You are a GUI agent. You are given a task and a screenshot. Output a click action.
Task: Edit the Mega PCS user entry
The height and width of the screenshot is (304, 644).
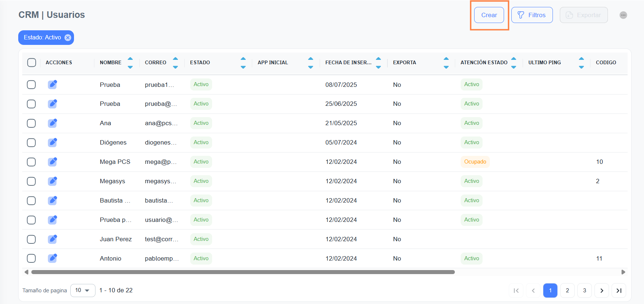click(x=52, y=162)
